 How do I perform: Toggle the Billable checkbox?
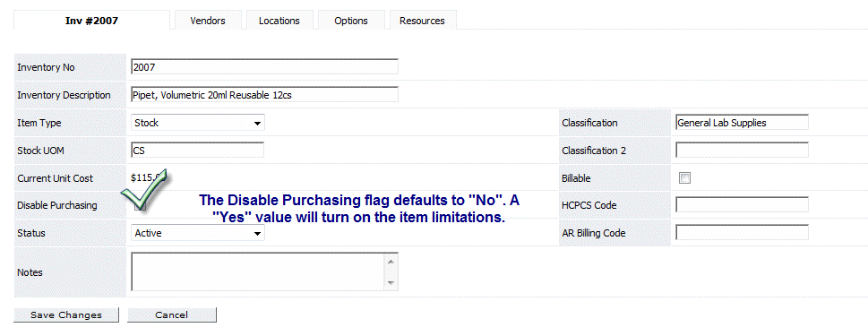point(685,178)
